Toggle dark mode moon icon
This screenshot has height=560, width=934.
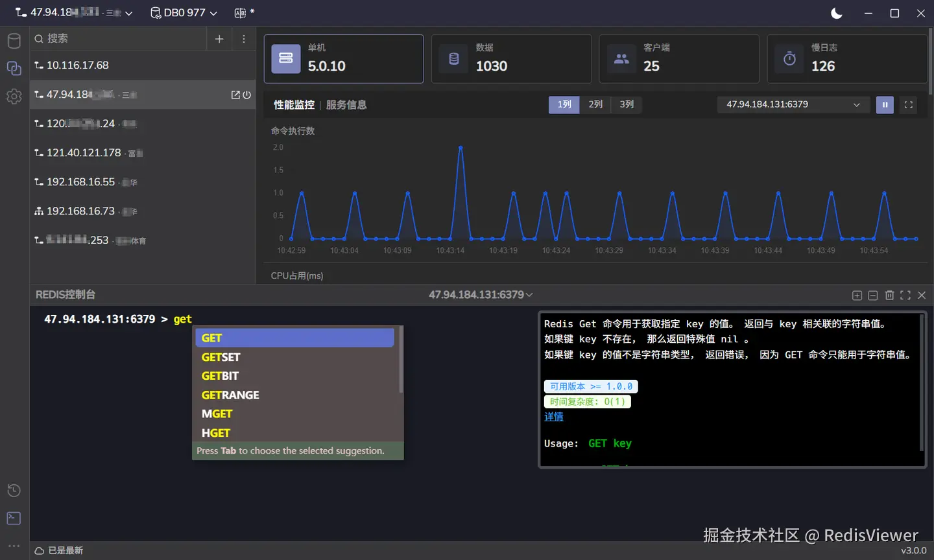point(837,13)
